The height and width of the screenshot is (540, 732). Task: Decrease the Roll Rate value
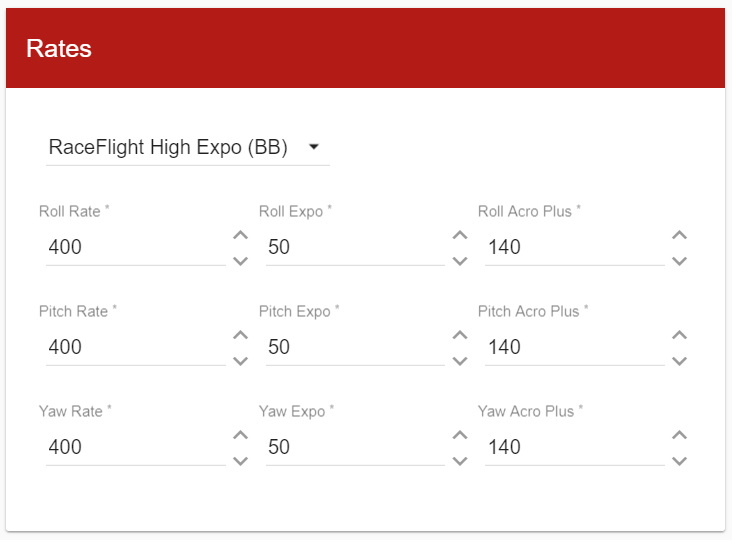[240, 261]
